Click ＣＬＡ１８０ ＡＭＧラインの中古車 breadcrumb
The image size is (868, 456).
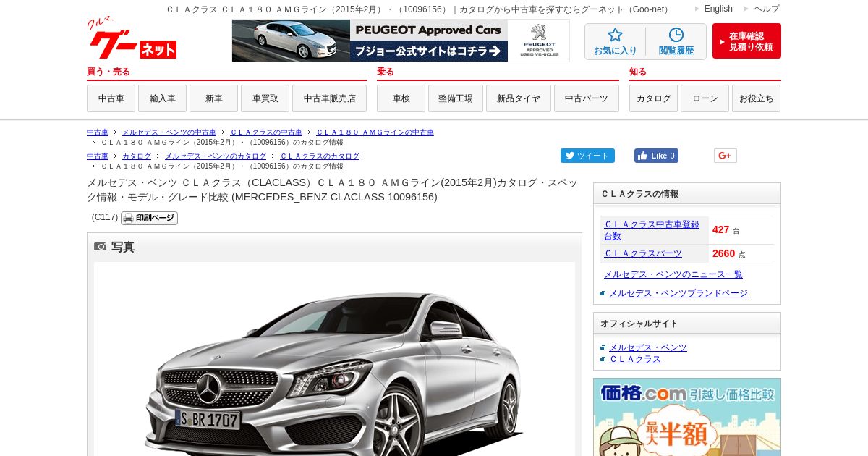tap(375, 132)
